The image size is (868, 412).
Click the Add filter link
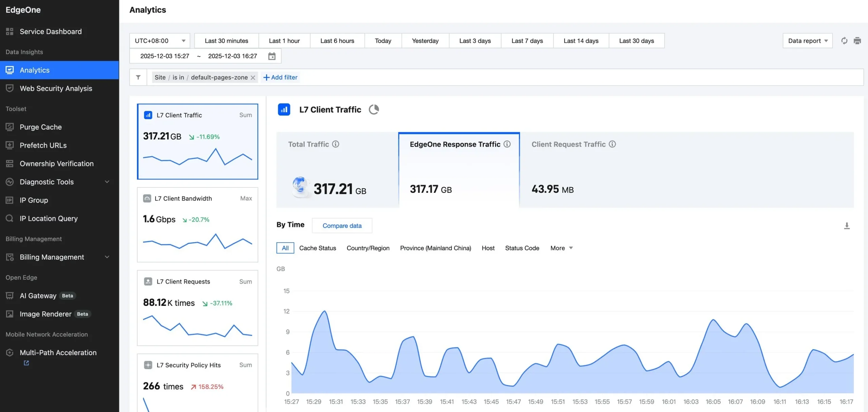click(x=280, y=77)
